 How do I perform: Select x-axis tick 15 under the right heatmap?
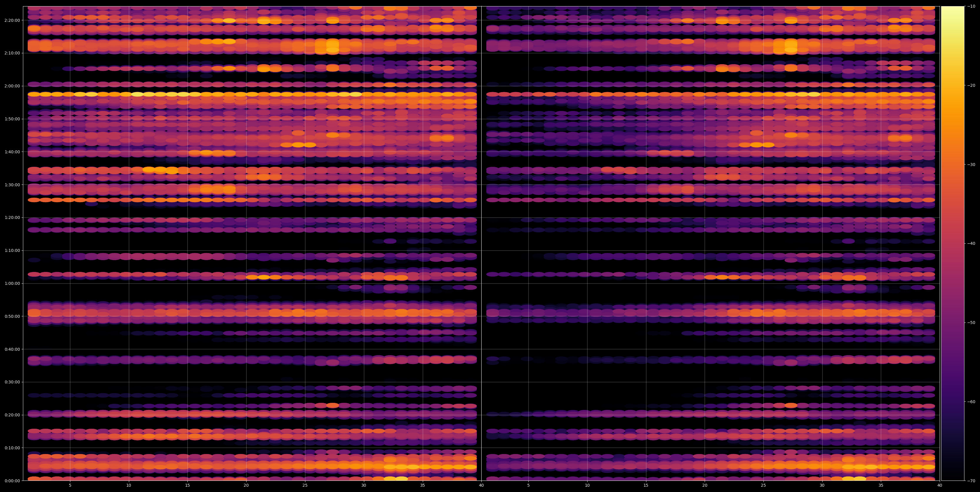pyautogui.click(x=646, y=485)
